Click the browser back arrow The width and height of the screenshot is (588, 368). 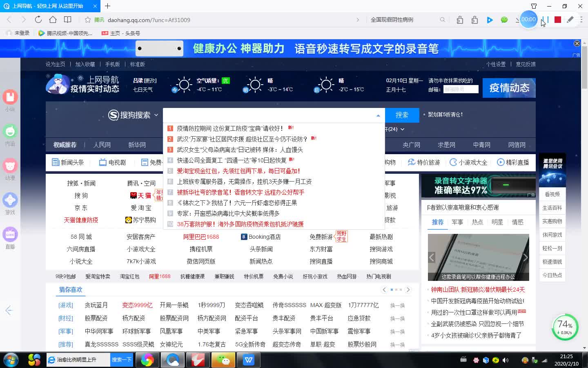[9, 20]
